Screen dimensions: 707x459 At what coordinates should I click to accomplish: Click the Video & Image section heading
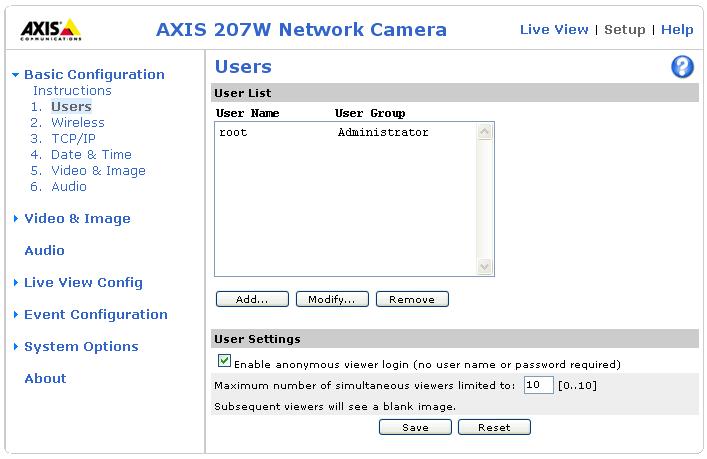(x=77, y=219)
